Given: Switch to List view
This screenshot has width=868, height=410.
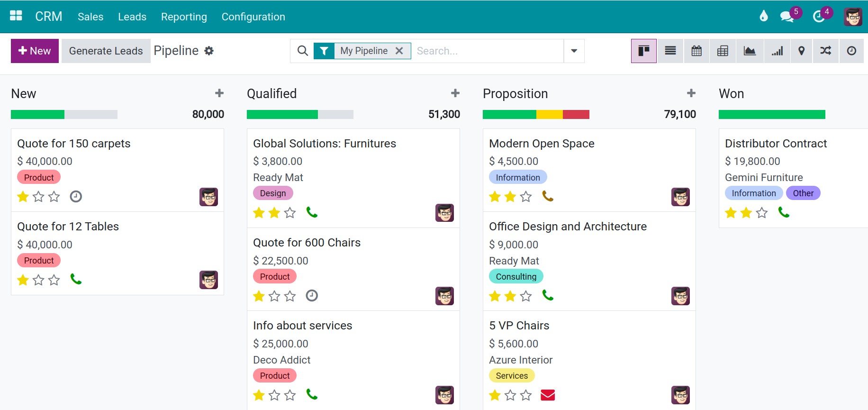Looking at the screenshot, I should [x=670, y=51].
